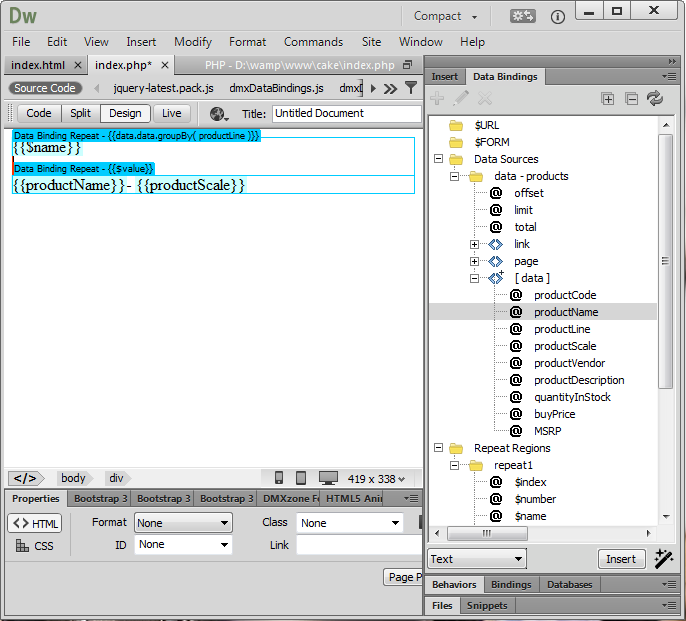
Task: Open the Compact workspace dropdown
Action: pyautogui.click(x=445, y=16)
